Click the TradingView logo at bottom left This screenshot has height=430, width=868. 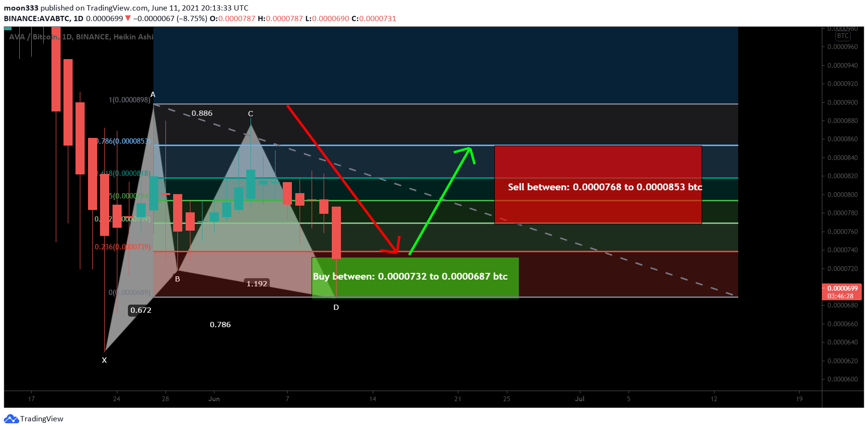34,418
